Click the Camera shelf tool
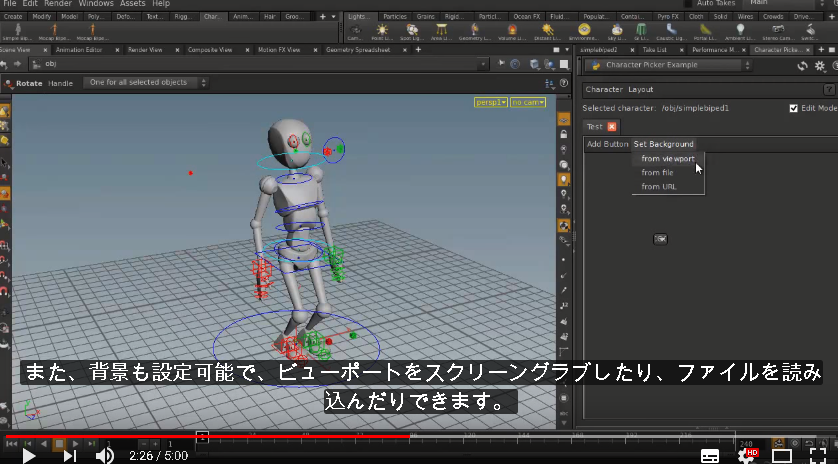838x464 pixels. tap(355, 32)
